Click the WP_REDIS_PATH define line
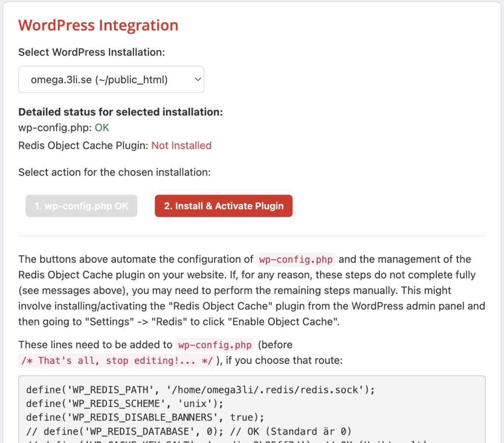 pos(201,390)
